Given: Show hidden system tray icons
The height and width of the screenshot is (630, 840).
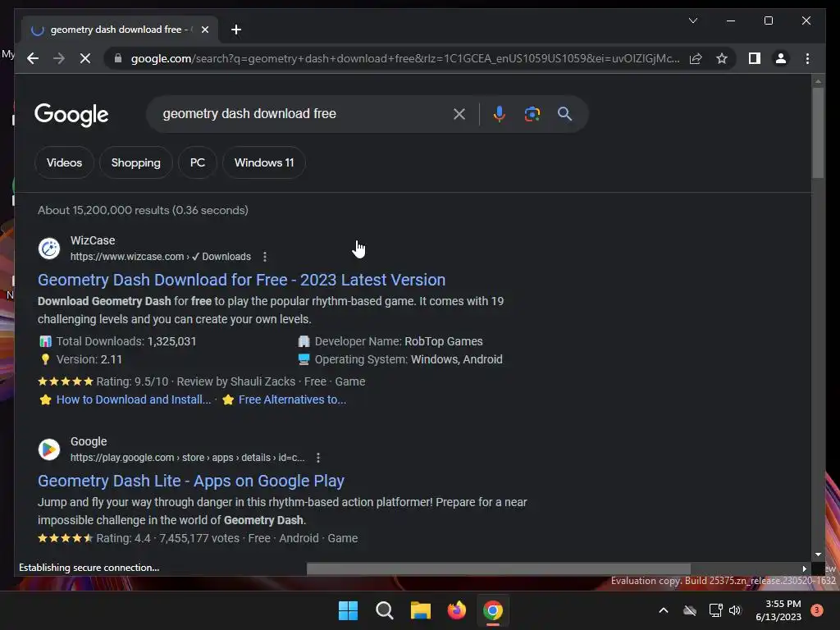Looking at the screenshot, I should [663, 610].
